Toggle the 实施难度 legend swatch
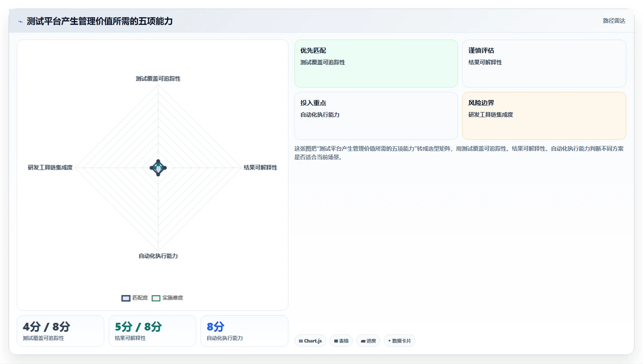The height and width of the screenshot is (364, 643). coord(156,298)
